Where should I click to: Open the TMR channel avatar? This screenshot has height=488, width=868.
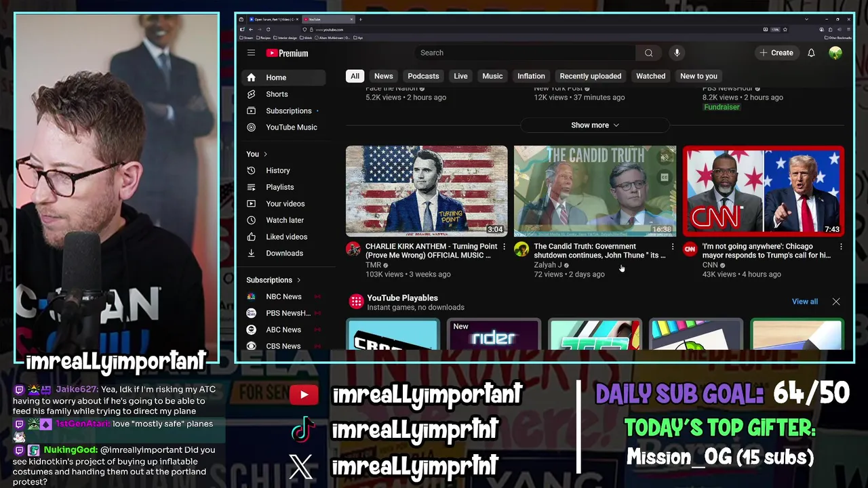(x=353, y=249)
